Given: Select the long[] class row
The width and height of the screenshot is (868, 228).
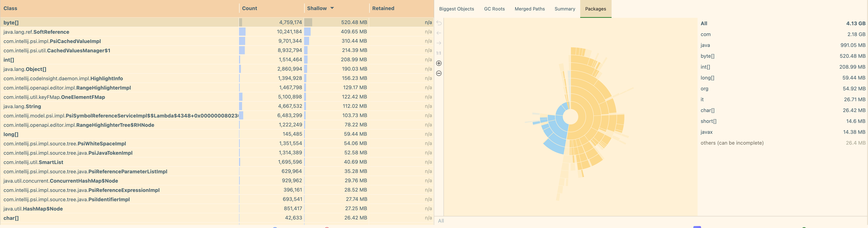Looking at the screenshot, I should point(217,134).
